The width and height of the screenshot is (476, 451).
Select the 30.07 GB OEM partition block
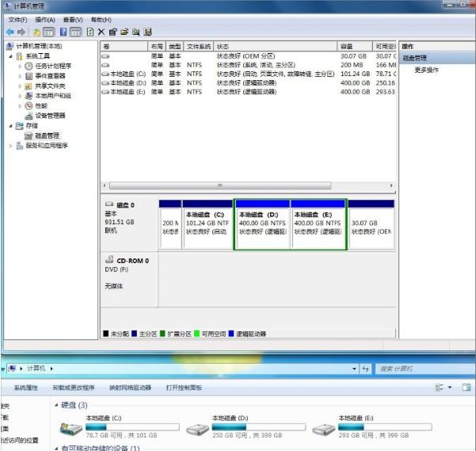point(371,225)
